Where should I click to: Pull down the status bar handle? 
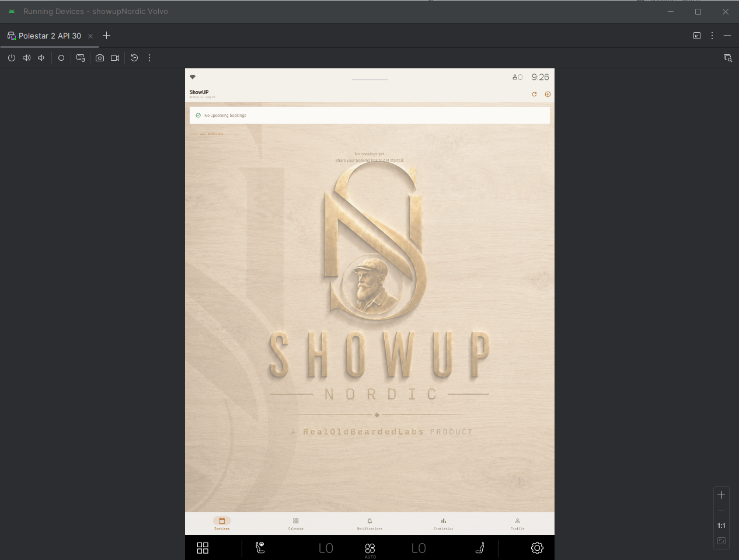370,79
